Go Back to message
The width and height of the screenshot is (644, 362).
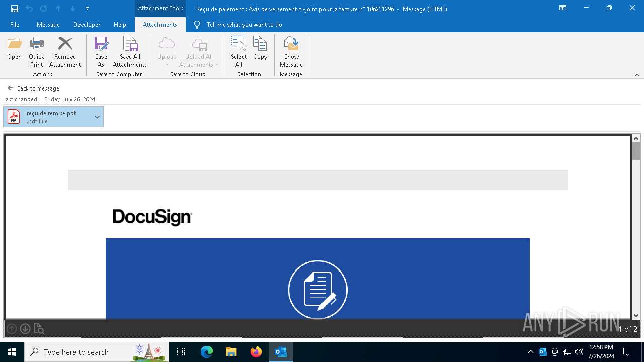[33, 88]
